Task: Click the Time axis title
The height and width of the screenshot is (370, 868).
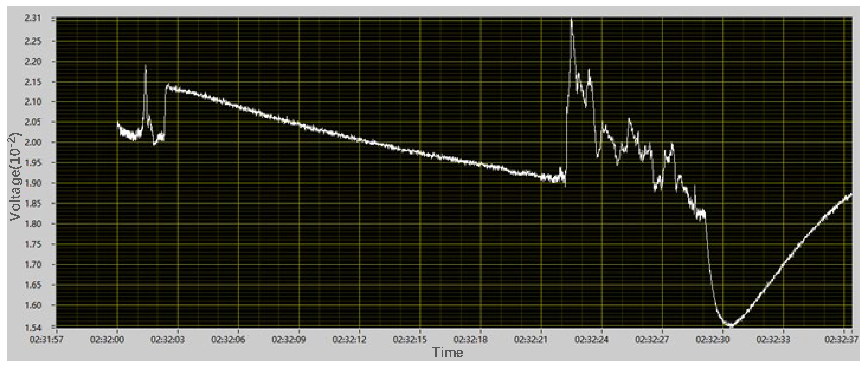Action: click(x=447, y=353)
